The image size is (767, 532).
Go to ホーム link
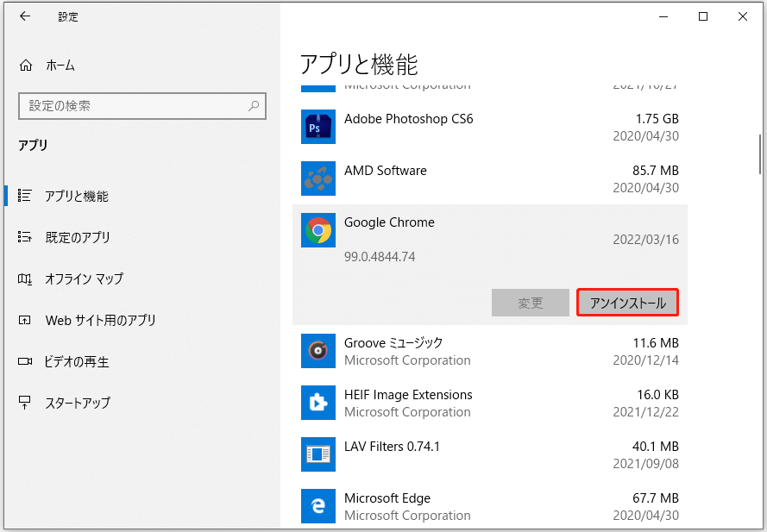[x=60, y=65]
